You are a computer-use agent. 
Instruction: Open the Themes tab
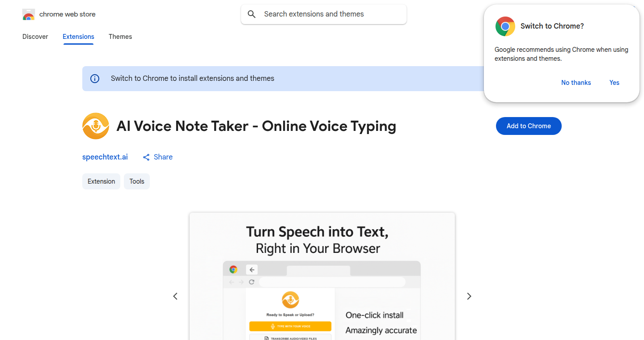click(120, 37)
